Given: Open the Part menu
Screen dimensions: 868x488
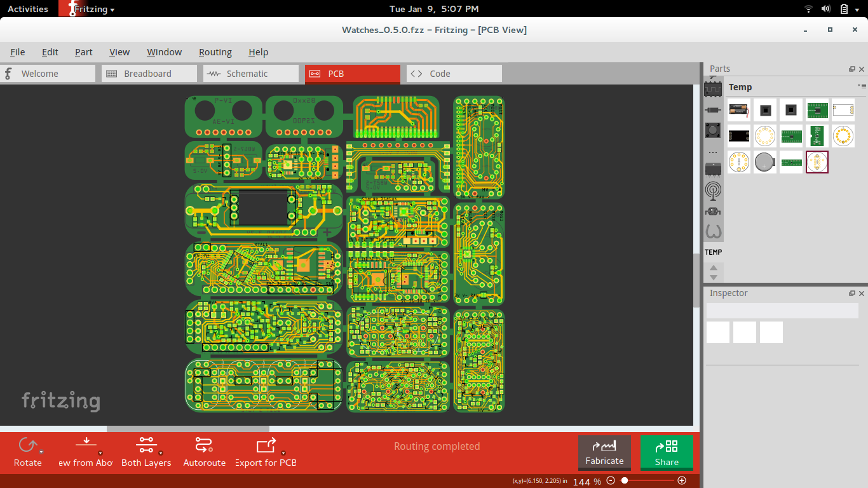Looking at the screenshot, I should pyautogui.click(x=84, y=52).
